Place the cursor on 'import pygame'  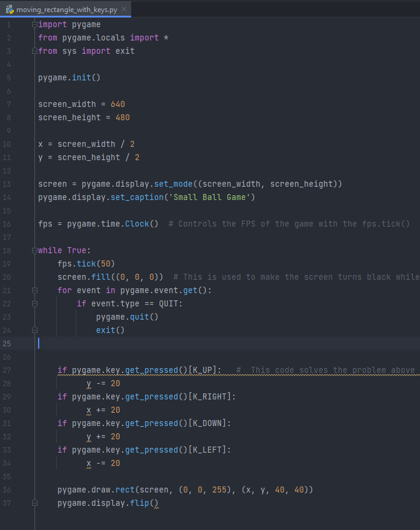pos(69,24)
